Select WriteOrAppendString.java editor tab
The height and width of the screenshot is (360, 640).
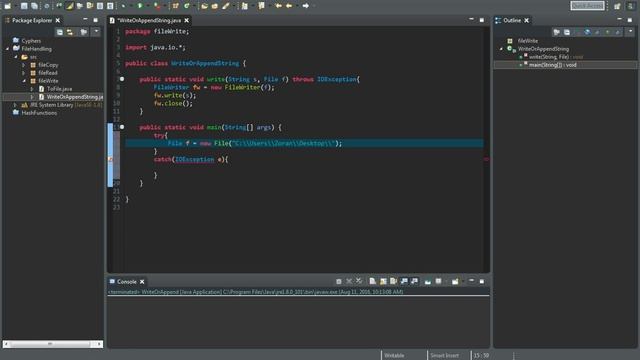149,20
